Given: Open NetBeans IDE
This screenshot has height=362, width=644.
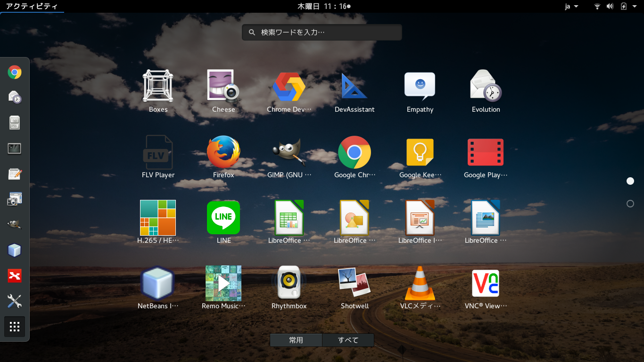Looking at the screenshot, I should pos(157,283).
